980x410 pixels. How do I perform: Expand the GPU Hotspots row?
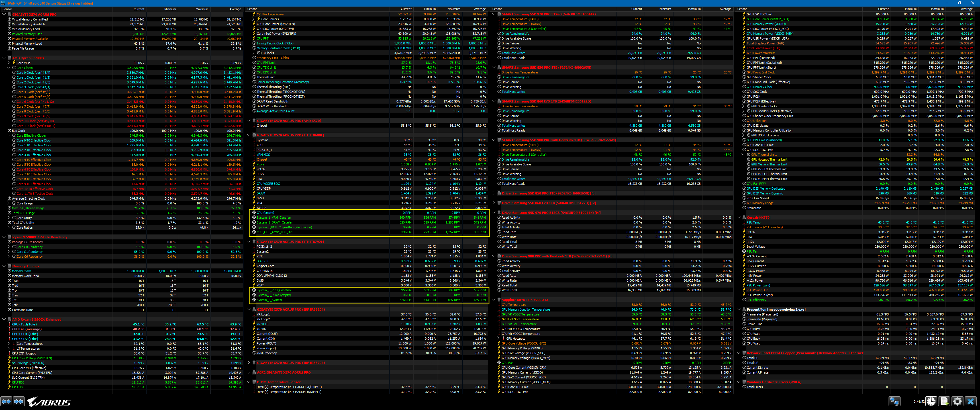click(x=499, y=339)
